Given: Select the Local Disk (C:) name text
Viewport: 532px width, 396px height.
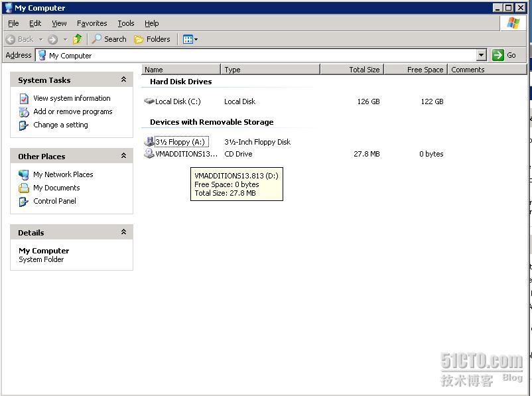Looking at the screenshot, I should coord(178,101).
